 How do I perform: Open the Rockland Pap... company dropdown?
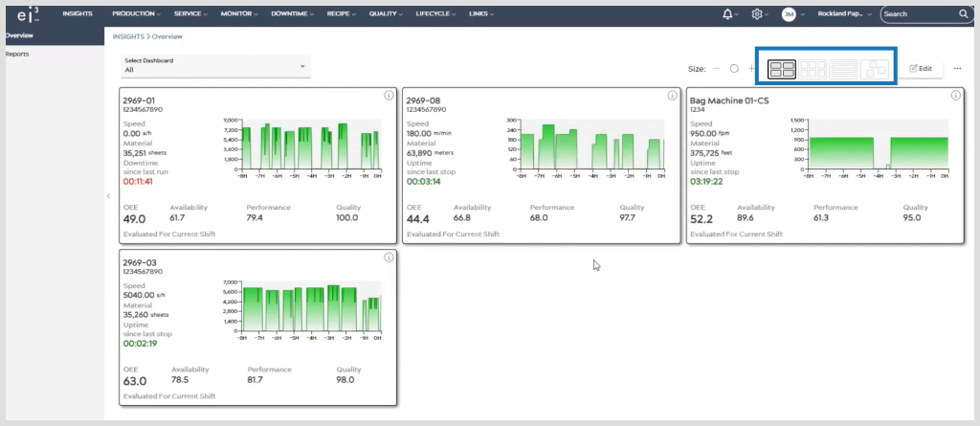point(844,13)
